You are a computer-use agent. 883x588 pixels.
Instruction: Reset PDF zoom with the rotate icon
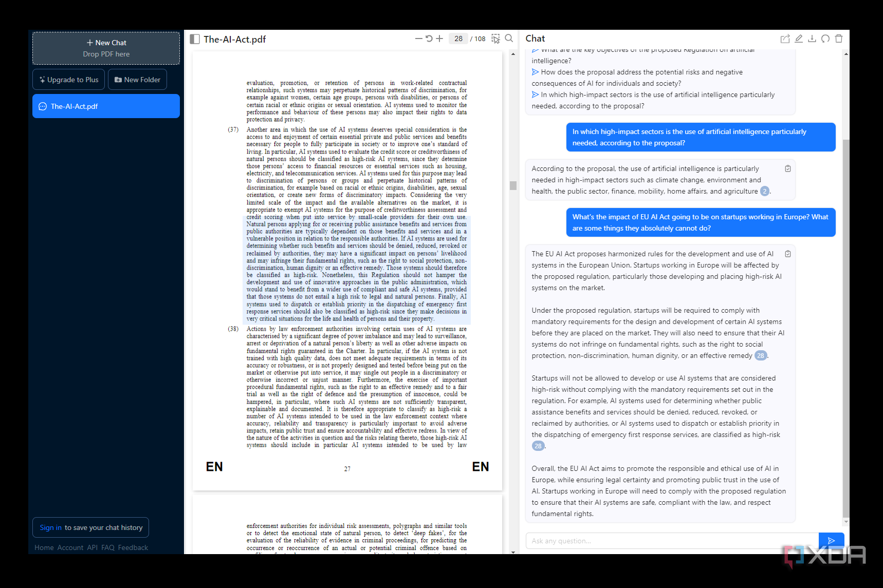click(x=429, y=39)
